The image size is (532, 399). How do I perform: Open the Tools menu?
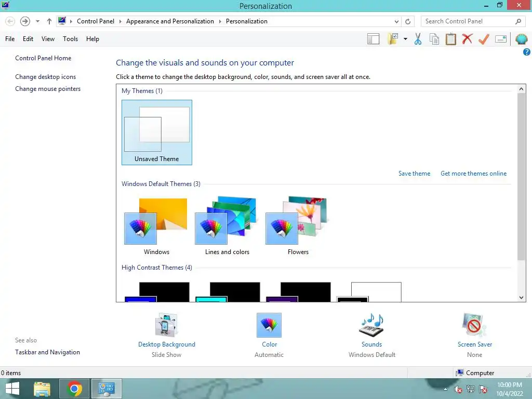[70, 38]
